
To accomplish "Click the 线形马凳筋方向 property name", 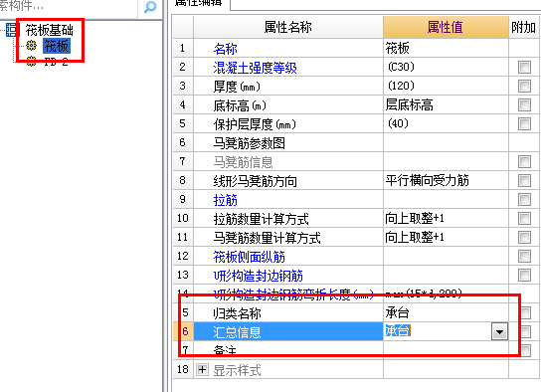I will (x=255, y=181).
